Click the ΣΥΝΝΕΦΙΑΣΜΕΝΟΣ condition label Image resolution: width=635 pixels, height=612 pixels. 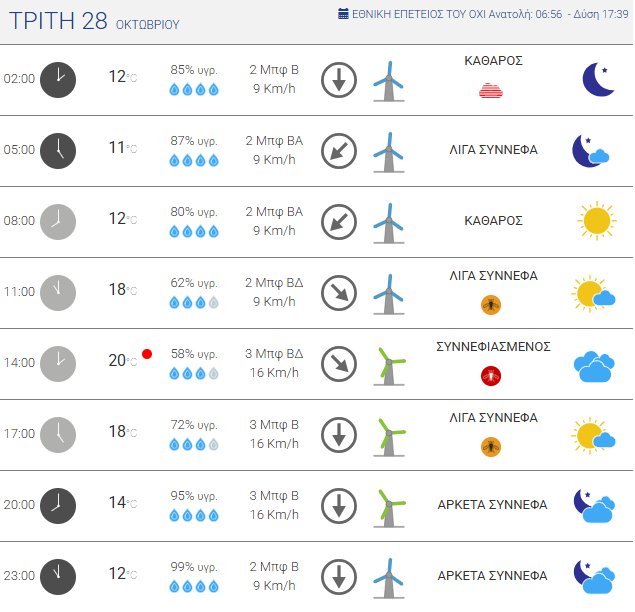coord(494,346)
